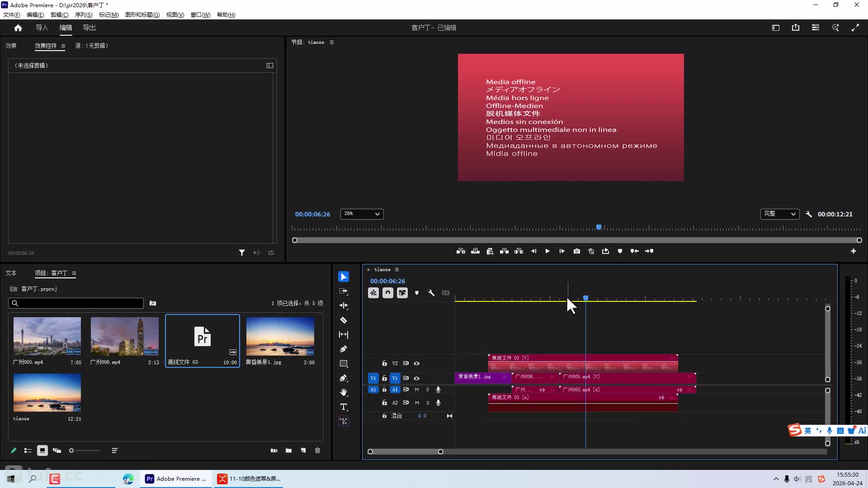
Task: Open 剪辑 menu
Action: (60, 15)
